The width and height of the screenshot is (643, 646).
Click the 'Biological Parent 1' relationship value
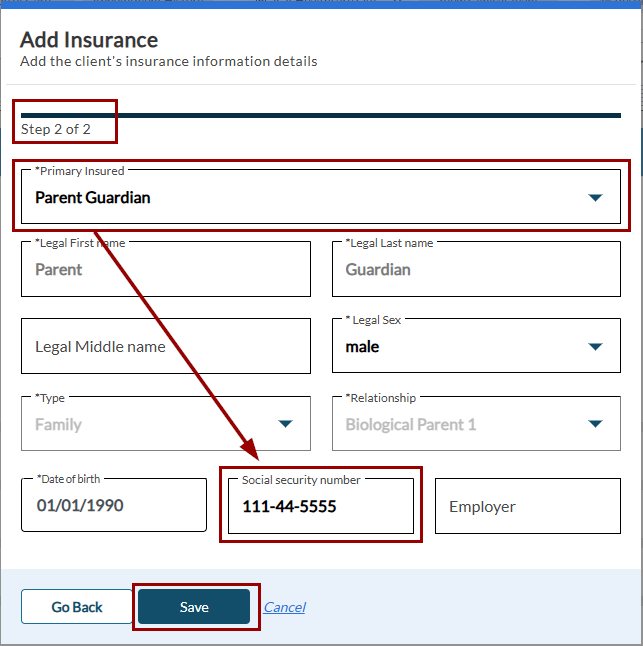410,424
